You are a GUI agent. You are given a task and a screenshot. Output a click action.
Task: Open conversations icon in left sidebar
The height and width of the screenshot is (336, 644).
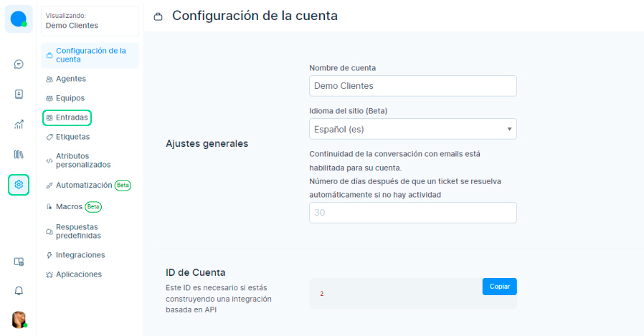19,64
